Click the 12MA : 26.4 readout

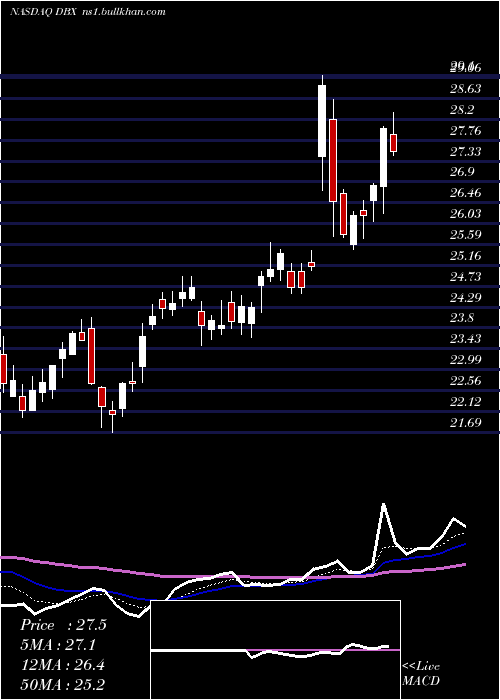coord(62,665)
